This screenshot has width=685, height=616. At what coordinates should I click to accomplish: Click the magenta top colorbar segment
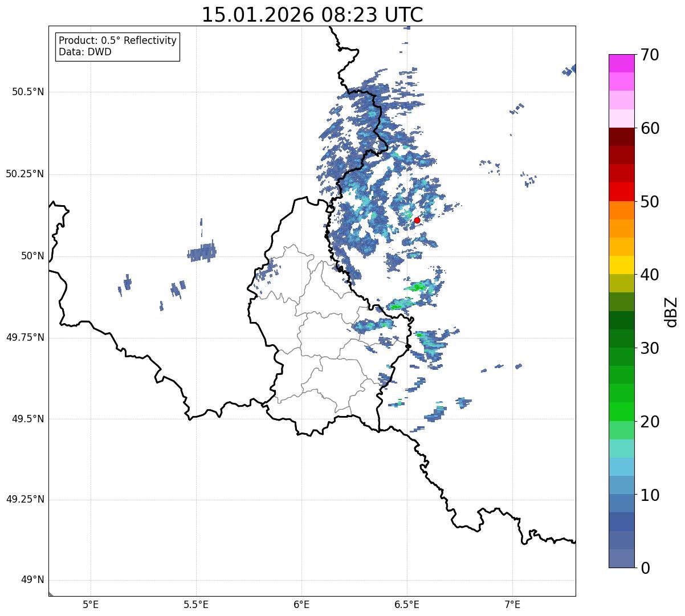621,63
